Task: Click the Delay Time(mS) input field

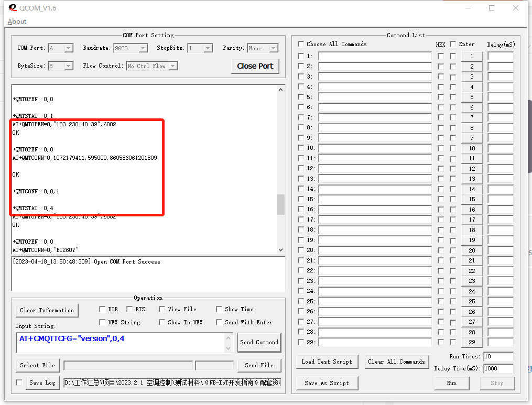Action: [x=498, y=368]
